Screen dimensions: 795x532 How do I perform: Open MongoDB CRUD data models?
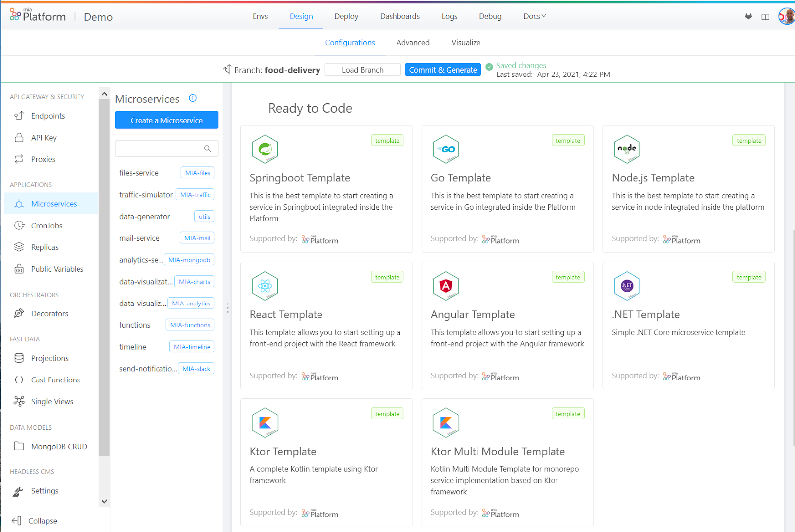[x=59, y=446]
